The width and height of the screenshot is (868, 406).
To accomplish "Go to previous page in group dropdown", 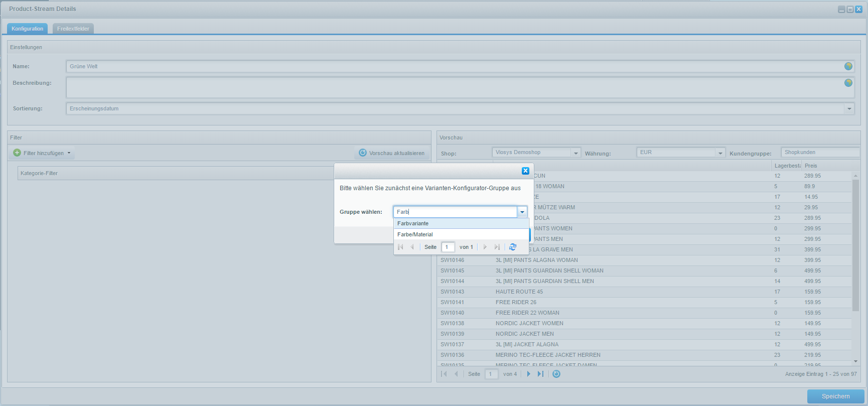I will [x=412, y=247].
